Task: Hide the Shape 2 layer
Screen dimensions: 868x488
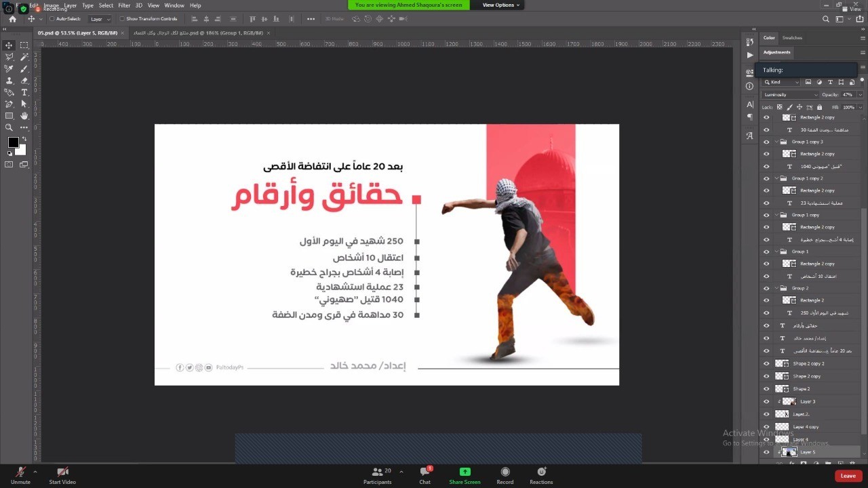Action: 766,389
